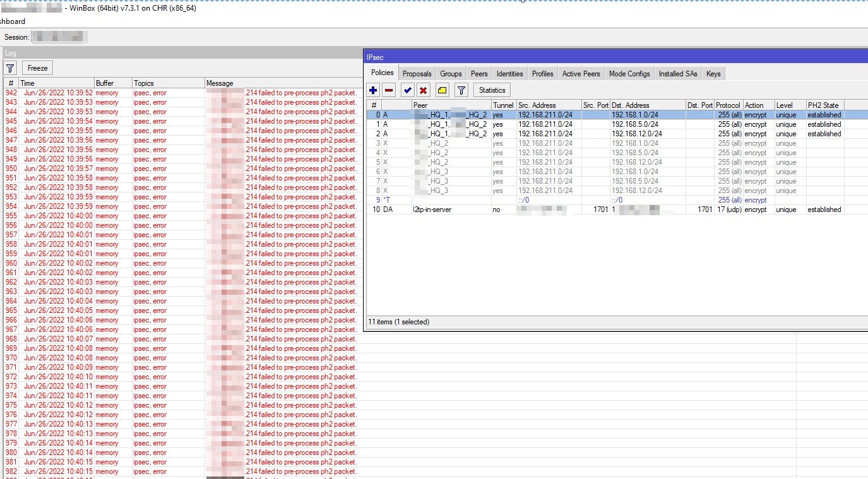
Task: Sort policies by Src. Address column header
Action: [549, 105]
